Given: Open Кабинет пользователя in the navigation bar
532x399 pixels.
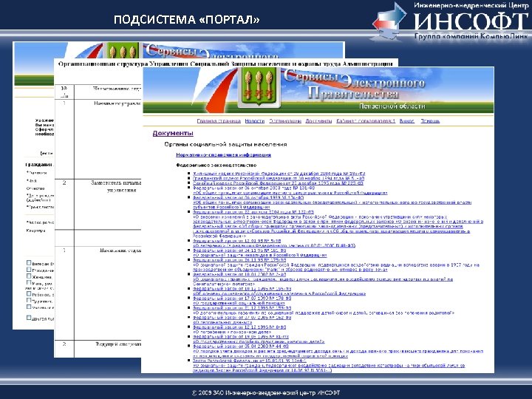Looking at the screenshot, I should coord(366,121).
